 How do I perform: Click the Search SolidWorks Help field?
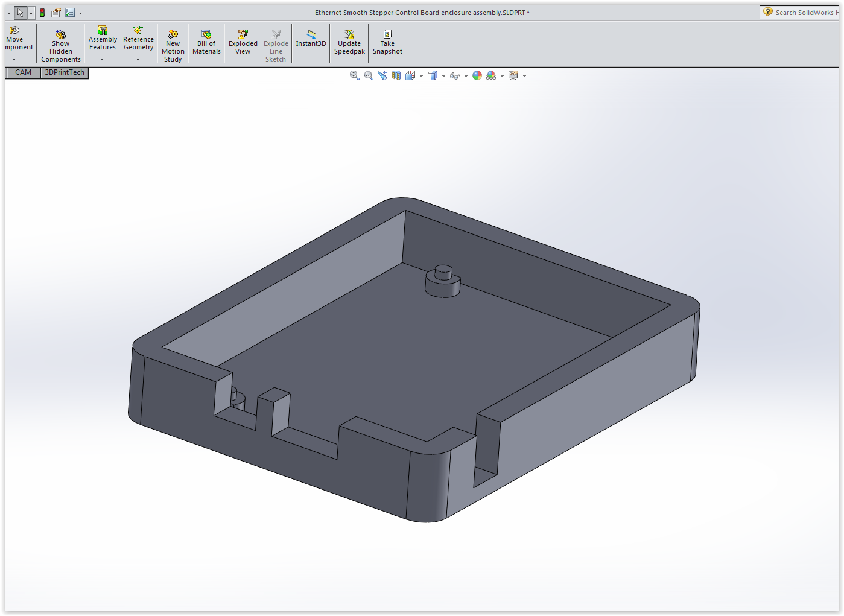pyautogui.click(x=807, y=13)
